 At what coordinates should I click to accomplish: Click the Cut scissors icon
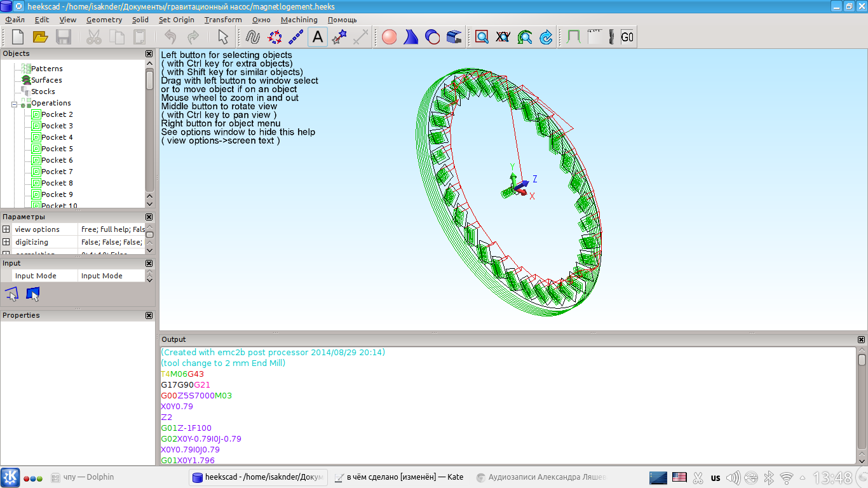[x=94, y=37]
